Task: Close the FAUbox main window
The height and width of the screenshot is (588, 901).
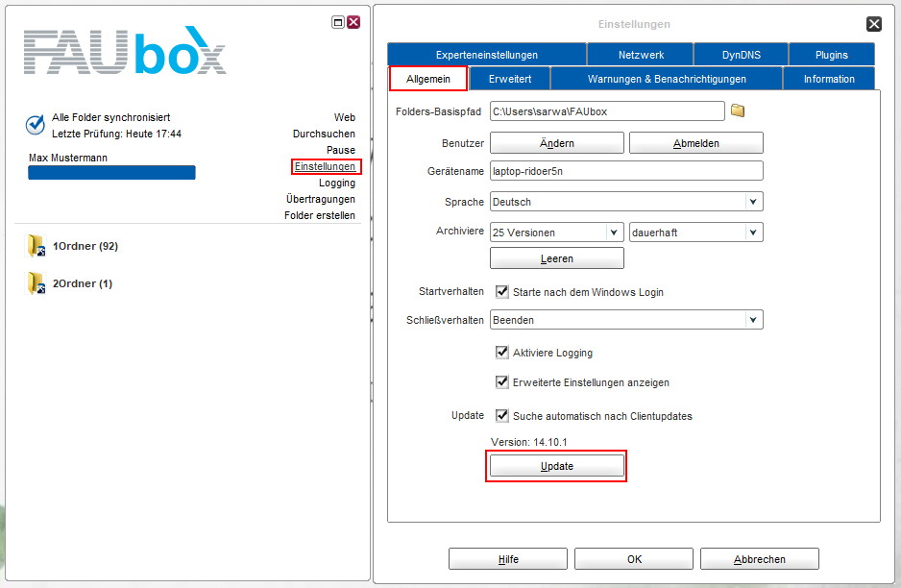Action: [x=353, y=22]
